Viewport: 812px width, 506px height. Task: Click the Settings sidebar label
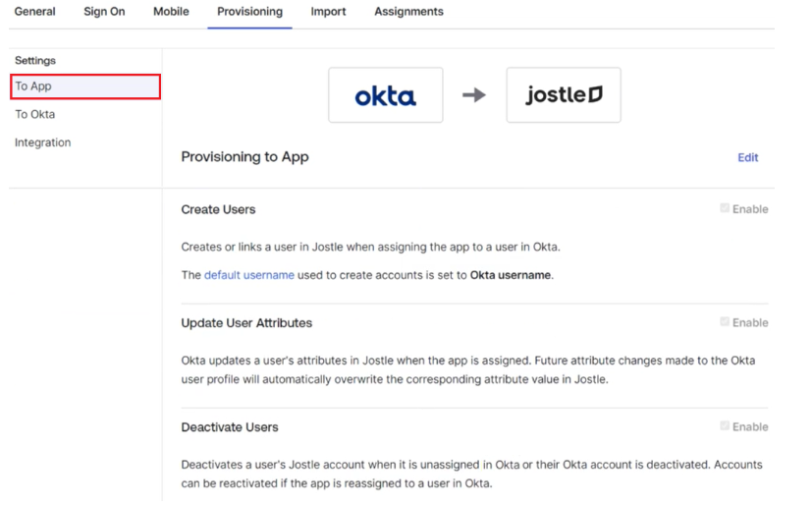pyautogui.click(x=35, y=61)
